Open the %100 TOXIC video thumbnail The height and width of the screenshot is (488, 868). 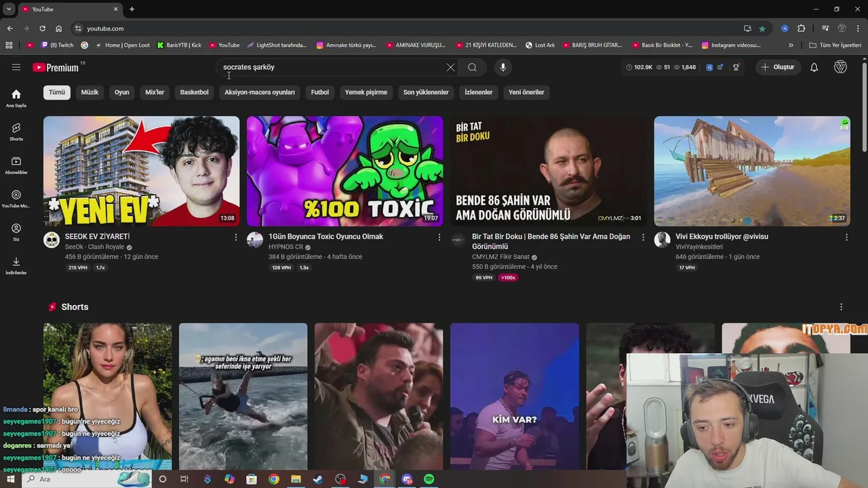click(x=344, y=171)
